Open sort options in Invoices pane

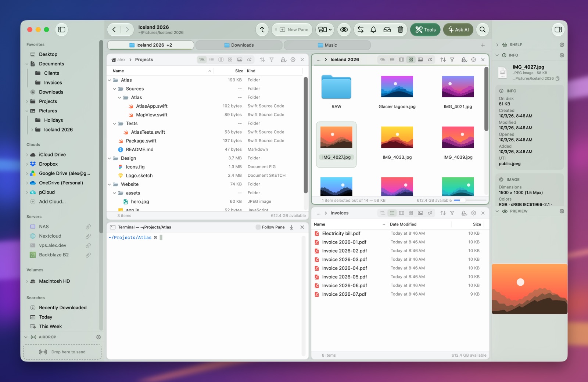443,213
